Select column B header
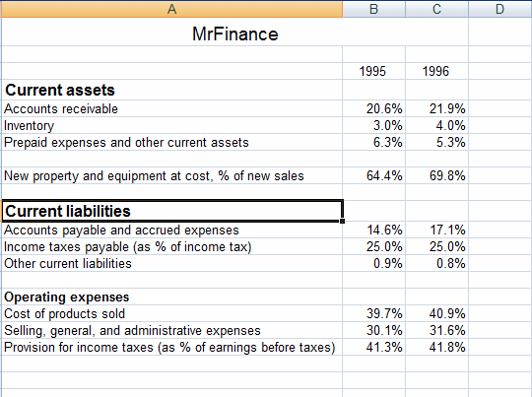Viewport: 532px width, 397px height. coord(374,9)
